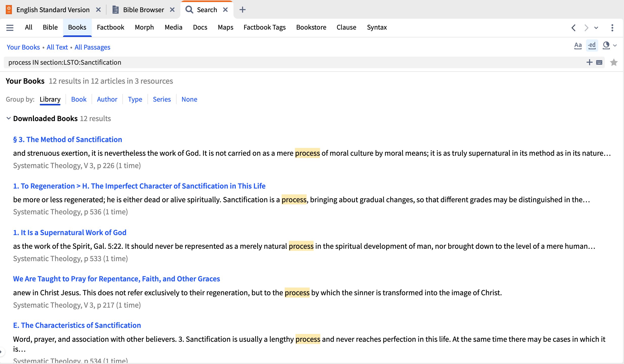The width and height of the screenshot is (624, 364).
Task: Change the Your Books resource filter
Action: pyautogui.click(x=23, y=47)
